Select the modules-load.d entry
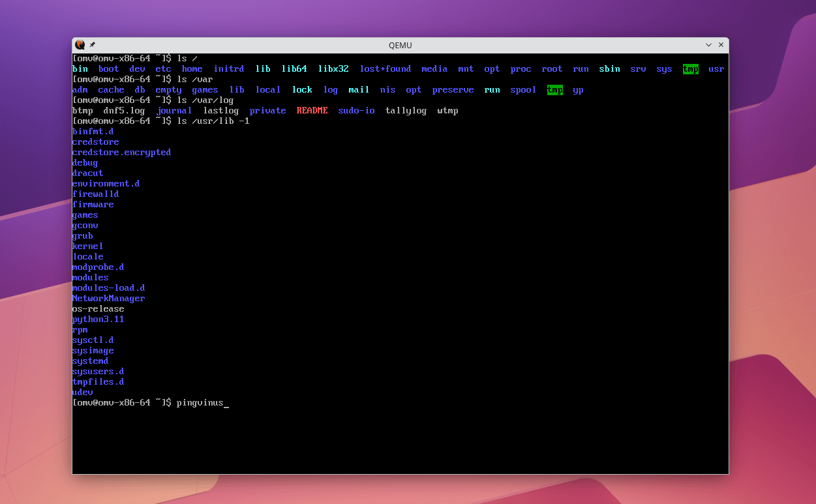The height and width of the screenshot is (504, 816). pyautogui.click(x=109, y=288)
